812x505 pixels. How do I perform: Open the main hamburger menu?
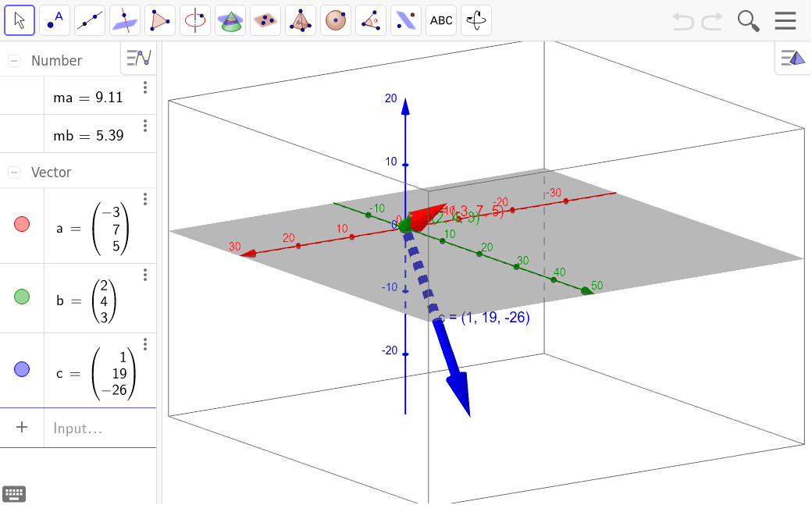tap(785, 21)
